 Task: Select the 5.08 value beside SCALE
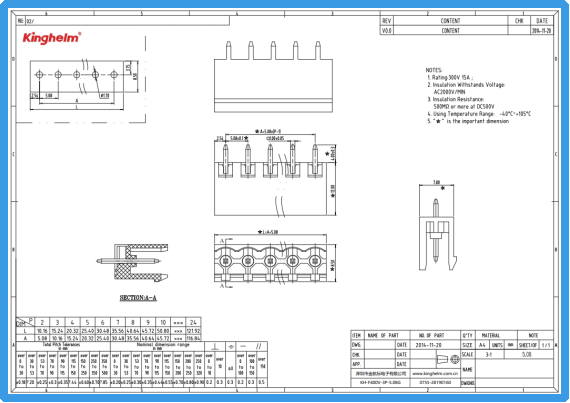(x=526, y=354)
